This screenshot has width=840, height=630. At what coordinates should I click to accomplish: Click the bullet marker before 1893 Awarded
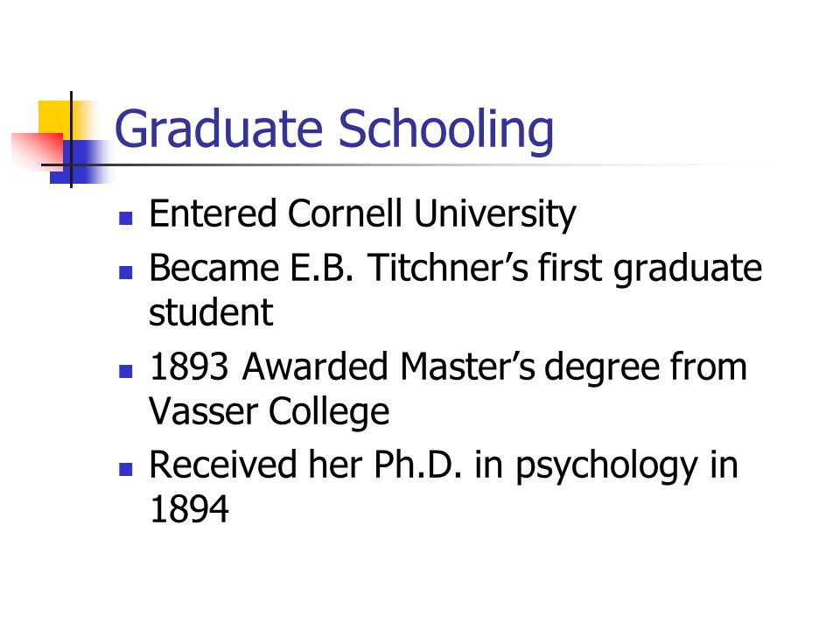[125, 371]
